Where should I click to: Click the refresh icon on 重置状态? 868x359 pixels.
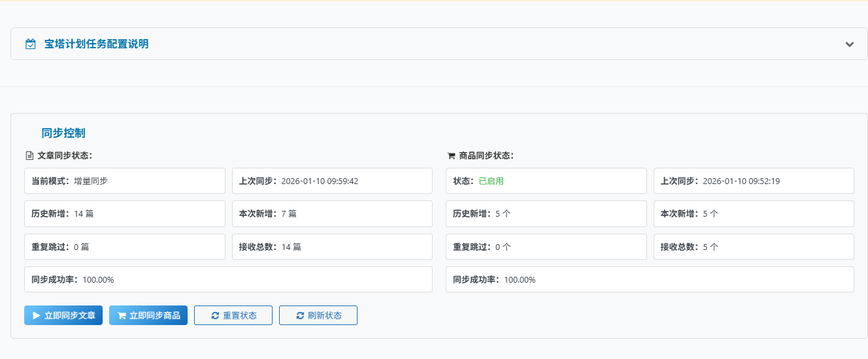coord(215,316)
